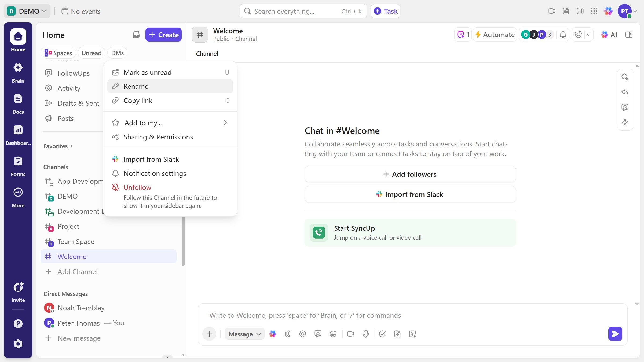
Task: Click the microphone voice clip icon
Action: 365,334
